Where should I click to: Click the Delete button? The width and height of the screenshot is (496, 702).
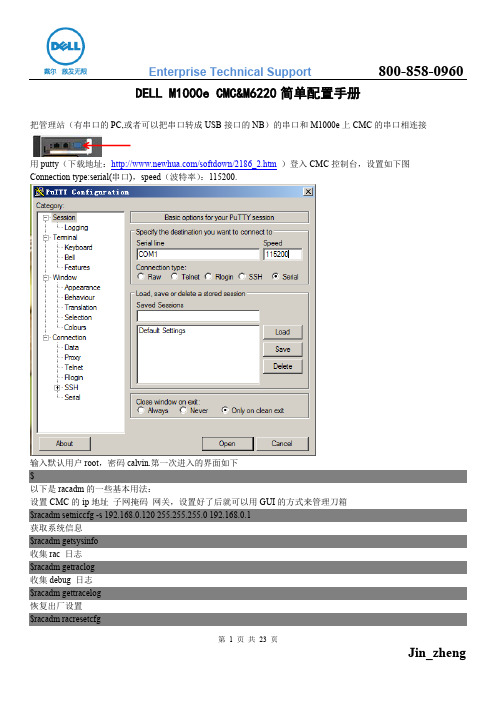[x=282, y=366]
